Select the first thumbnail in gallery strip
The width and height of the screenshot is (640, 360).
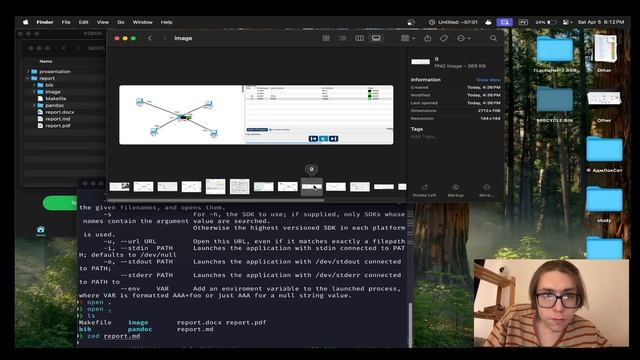click(x=120, y=187)
